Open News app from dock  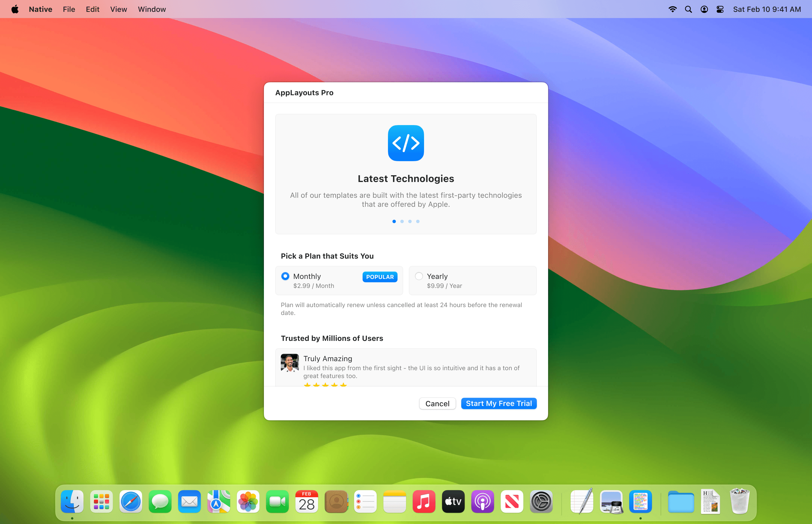click(x=512, y=502)
